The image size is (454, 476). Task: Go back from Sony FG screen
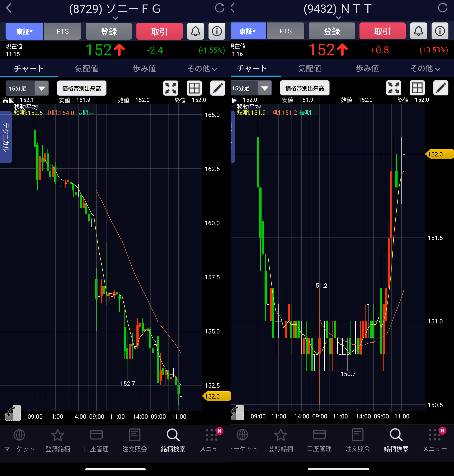point(9,8)
